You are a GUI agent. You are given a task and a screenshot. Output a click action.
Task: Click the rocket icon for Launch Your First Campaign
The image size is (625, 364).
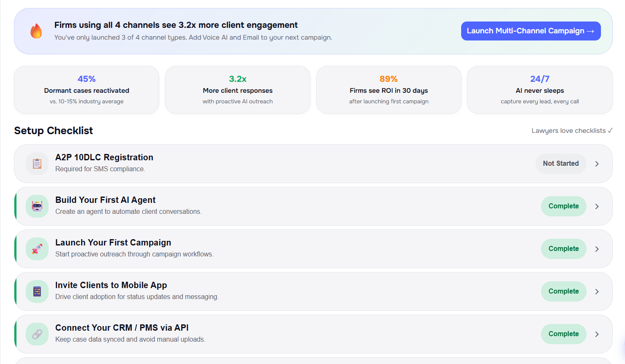coord(37,249)
